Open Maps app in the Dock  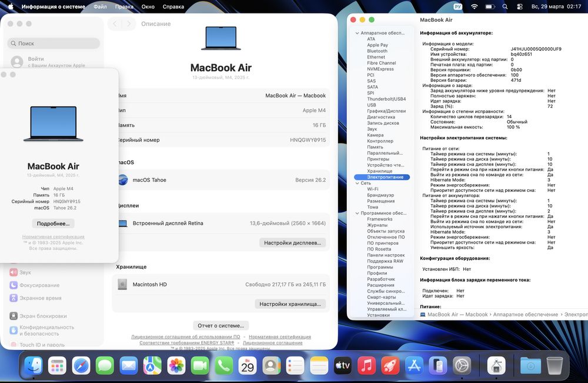coord(152,365)
